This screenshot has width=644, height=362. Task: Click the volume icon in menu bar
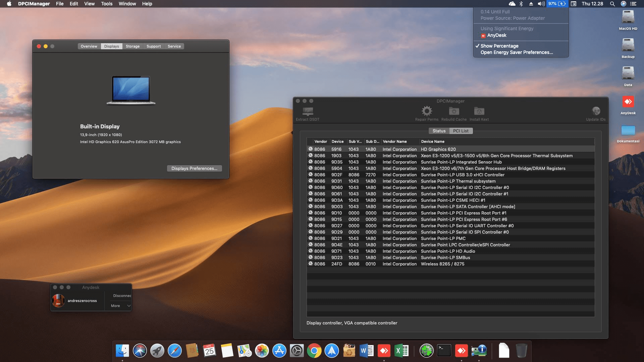pos(541,4)
